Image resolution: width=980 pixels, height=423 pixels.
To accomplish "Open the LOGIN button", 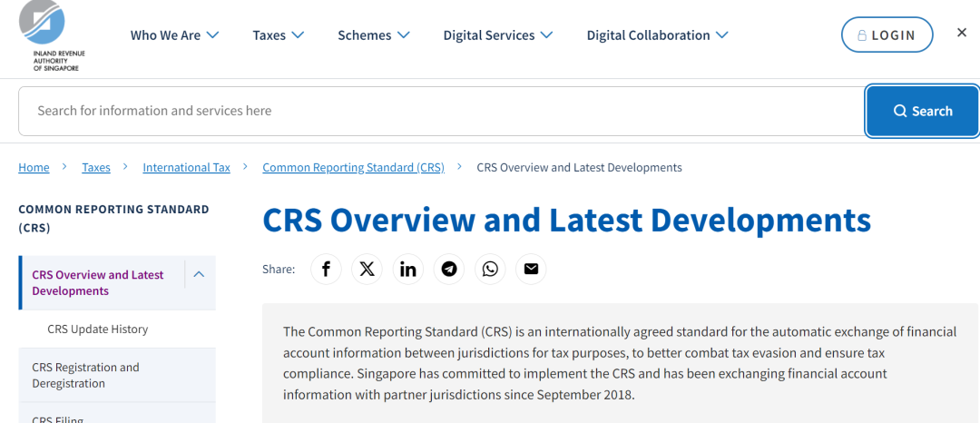I will (887, 35).
